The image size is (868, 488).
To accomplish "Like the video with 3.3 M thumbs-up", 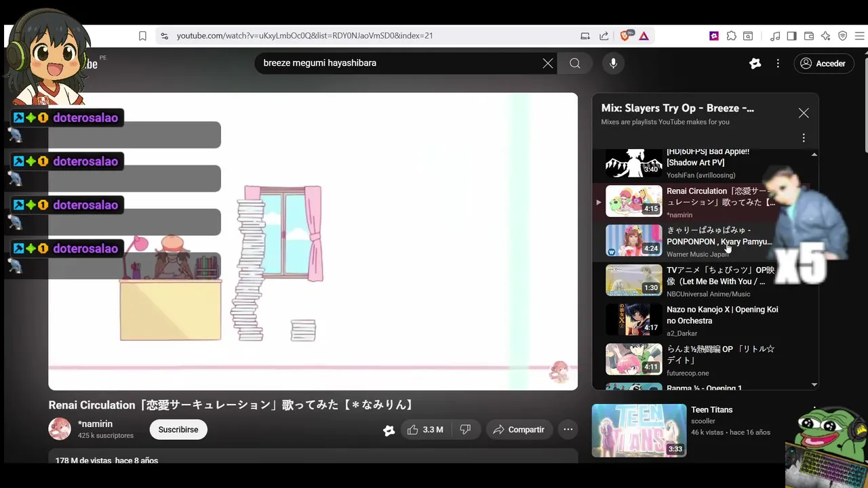I will (425, 430).
